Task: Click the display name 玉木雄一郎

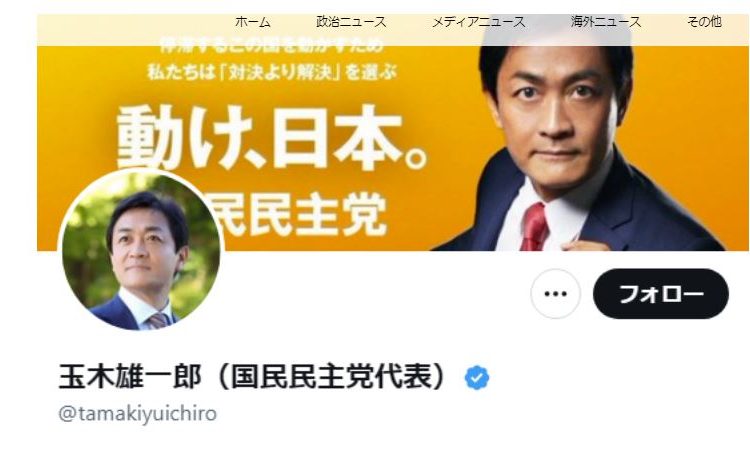Action: [x=130, y=377]
